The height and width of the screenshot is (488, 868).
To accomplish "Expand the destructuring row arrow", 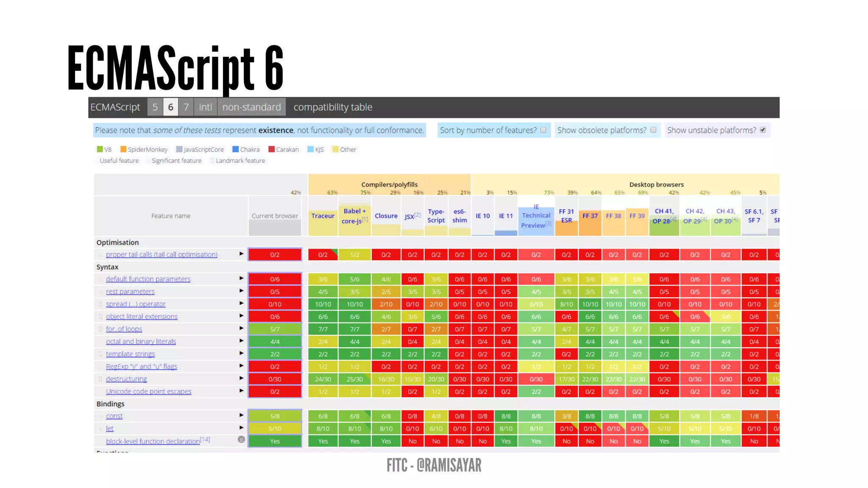I will pos(241,378).
